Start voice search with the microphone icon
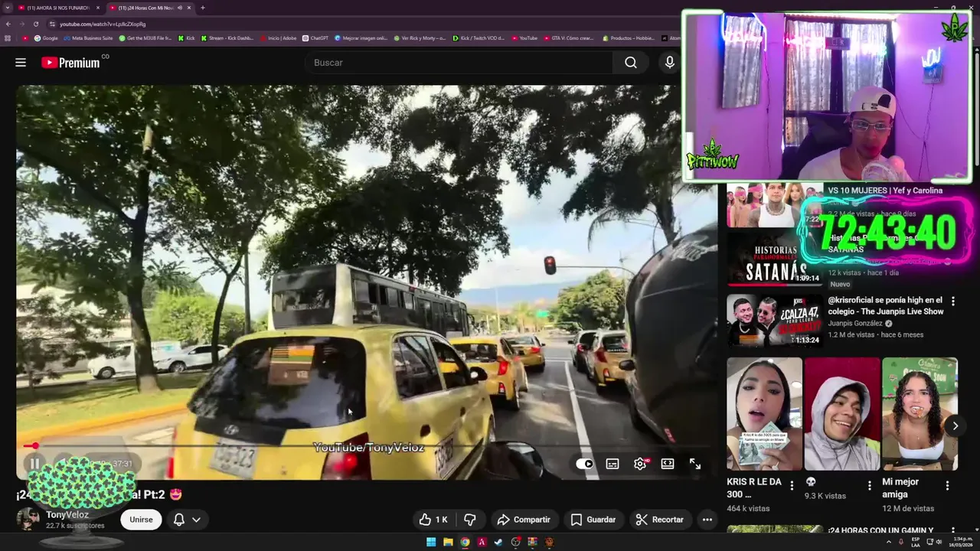 (670, 63)
